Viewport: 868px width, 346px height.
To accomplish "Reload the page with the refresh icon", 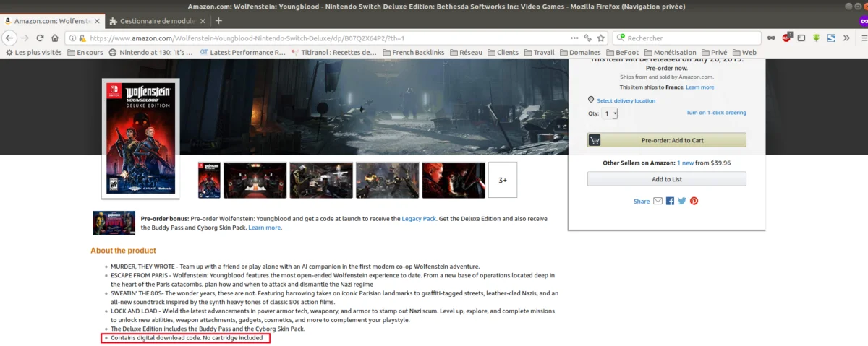I will click(x=40, y=38).
